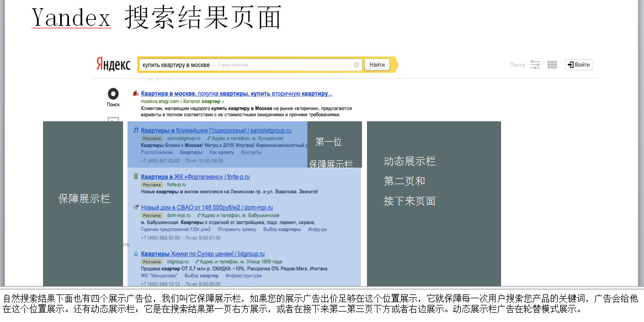Open the samoletgroup.ru green domain link
The image size is (644, 322).
184,138
